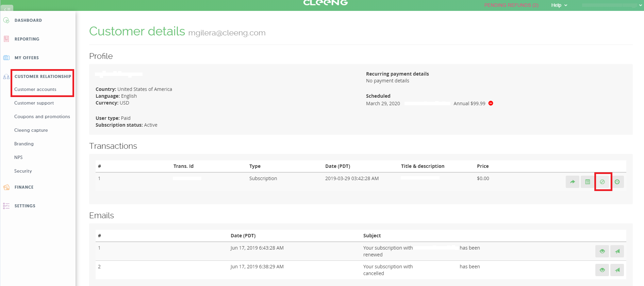The width and height of the screenshot is (644, 286).
Task: Click the Dashboard sidebar icon
Action: click(x=6, y=20)
